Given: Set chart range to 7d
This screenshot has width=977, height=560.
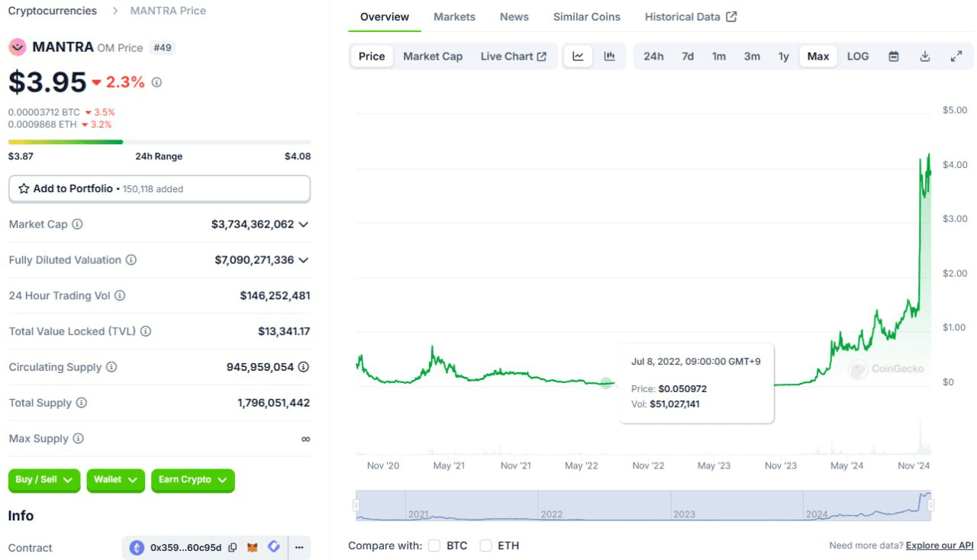Looking at the screenshot, I should pos(688,56).
